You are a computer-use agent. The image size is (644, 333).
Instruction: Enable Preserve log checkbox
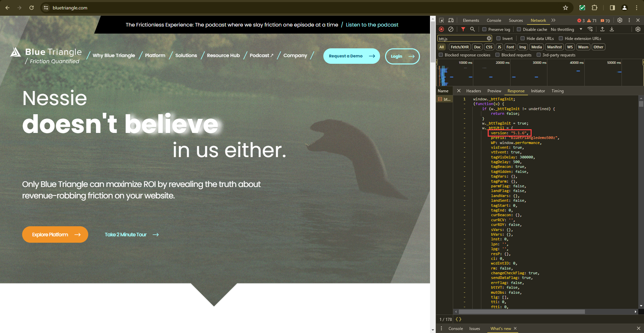pyautogui.click(x=484, y=29)
